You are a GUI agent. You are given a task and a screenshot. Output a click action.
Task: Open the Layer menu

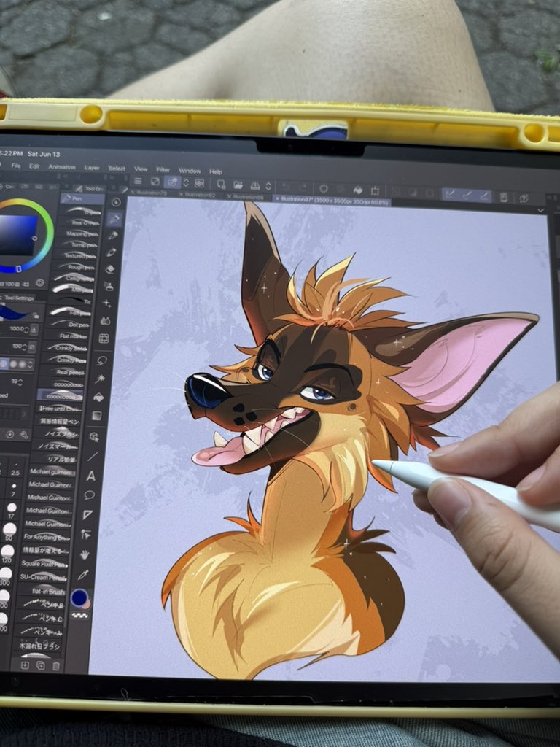(x=92, y=168)
